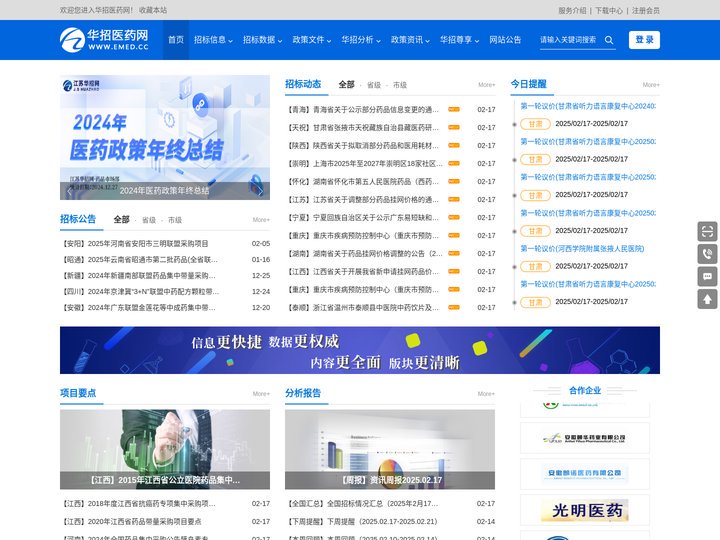
Task: Open 服务介绍 link in top bar
Action: tap(572, 10)
